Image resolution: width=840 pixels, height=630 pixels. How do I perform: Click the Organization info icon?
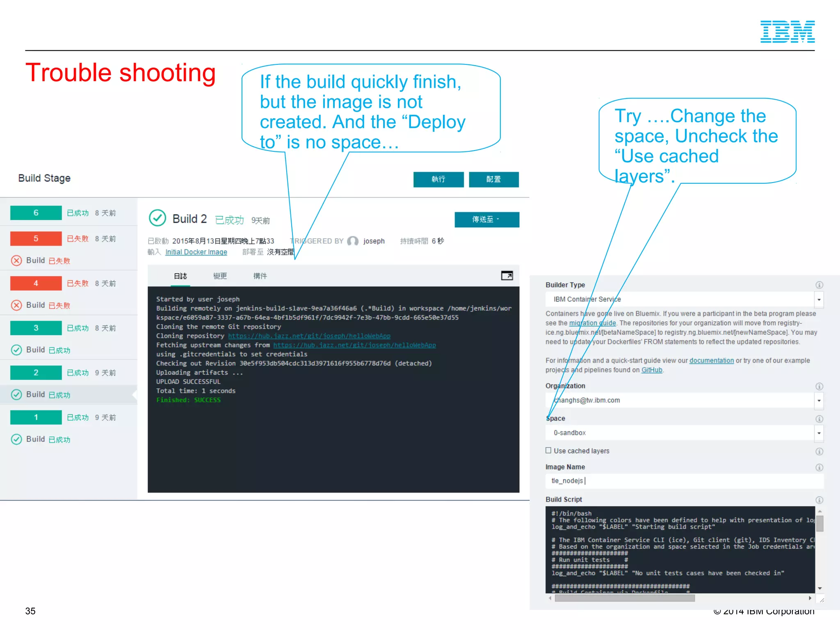[819, 386]
